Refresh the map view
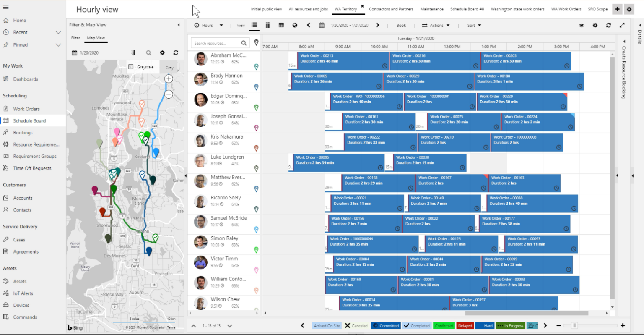644x335 pixels. tap(176, 53)
